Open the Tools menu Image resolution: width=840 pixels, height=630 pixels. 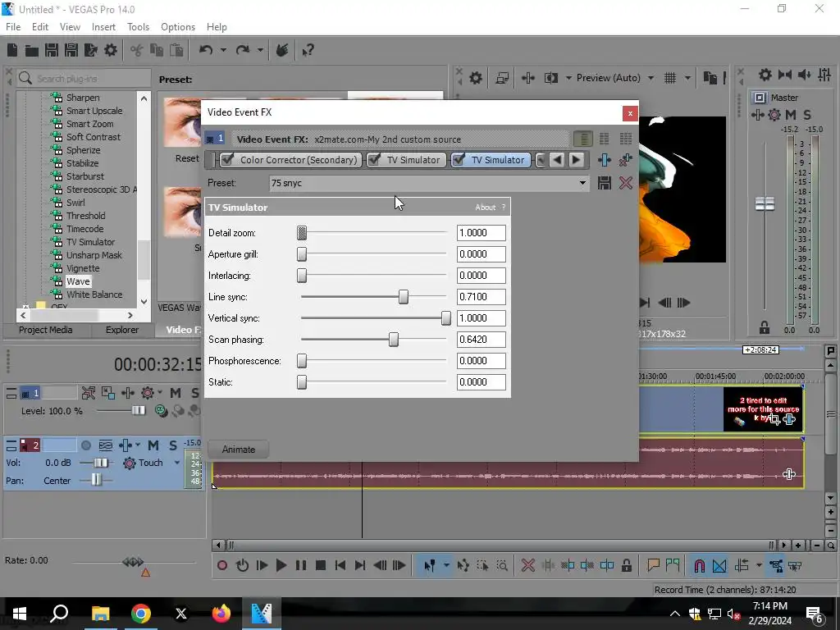pos(138,27)
